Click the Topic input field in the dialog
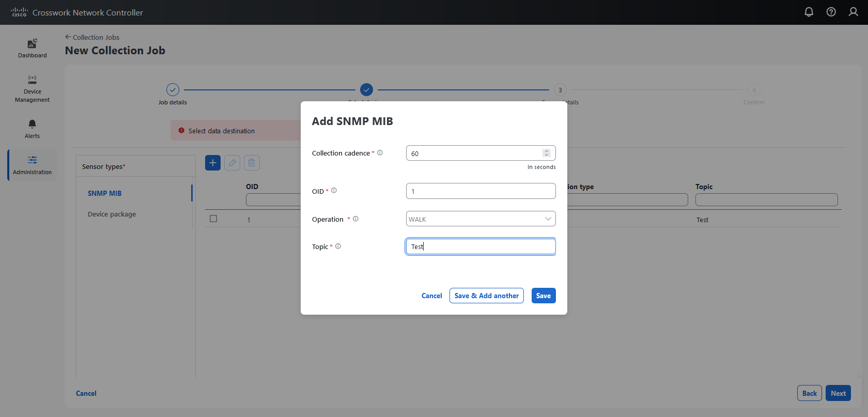The width and height of the screenshot is (868, 417). (x=481, y=246)
